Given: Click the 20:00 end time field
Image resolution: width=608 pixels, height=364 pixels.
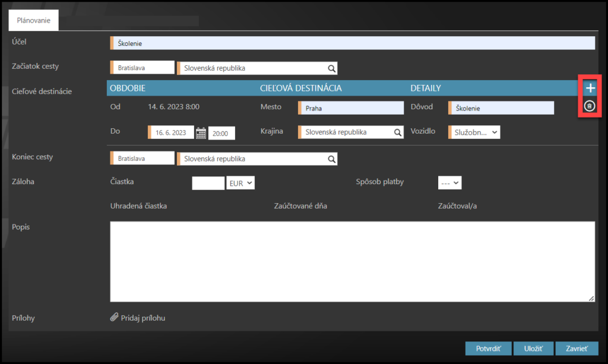Looking at the screenshot, I should click(x=221, y=133).
